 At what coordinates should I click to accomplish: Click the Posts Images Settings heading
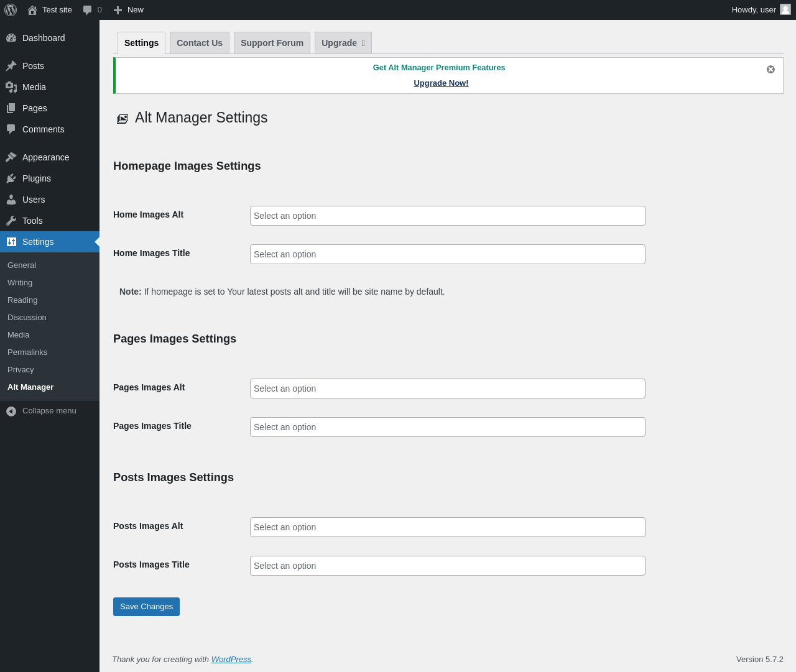pyautogui.click(x=174, y=477)
